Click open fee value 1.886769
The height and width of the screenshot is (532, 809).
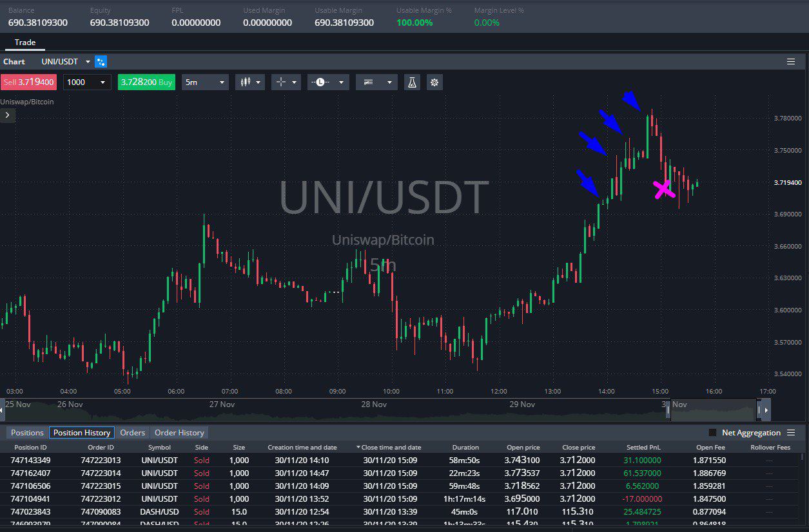(x=709, y=473)
